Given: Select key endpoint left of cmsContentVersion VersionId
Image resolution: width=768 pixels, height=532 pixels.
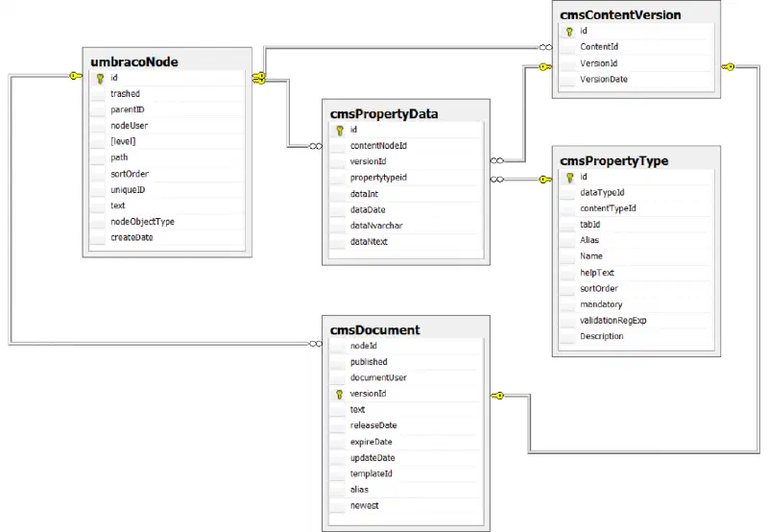Looking at the screenshot, I should coord(545,66).
